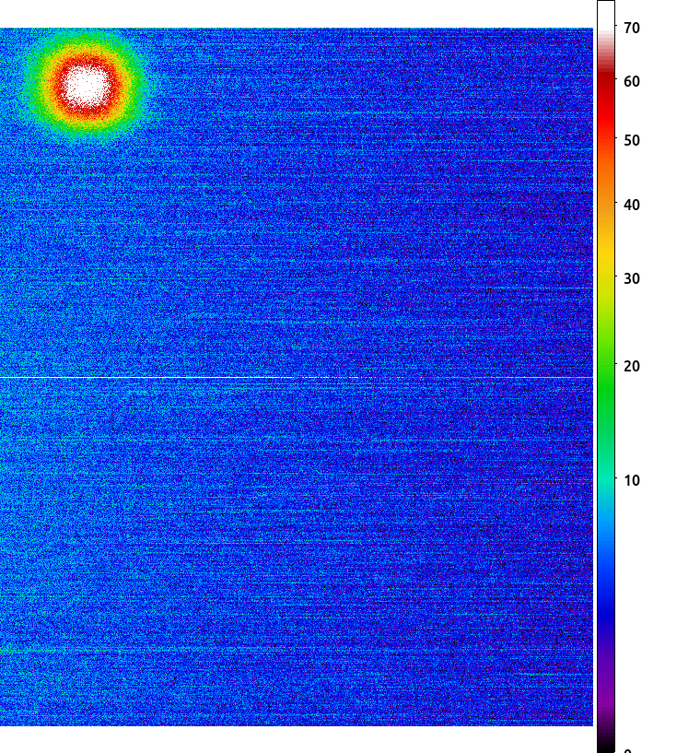Select the 60 tick label on colorbar

[632, 82]
